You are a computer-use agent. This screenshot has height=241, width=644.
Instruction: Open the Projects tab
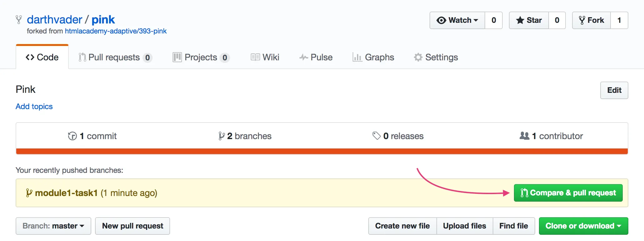(x=201, y=57)
